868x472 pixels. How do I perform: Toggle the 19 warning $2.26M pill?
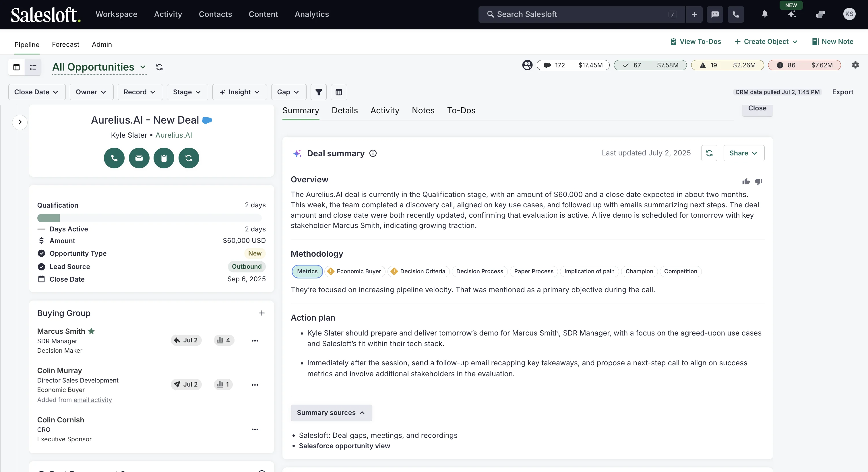tap(727, 65)
